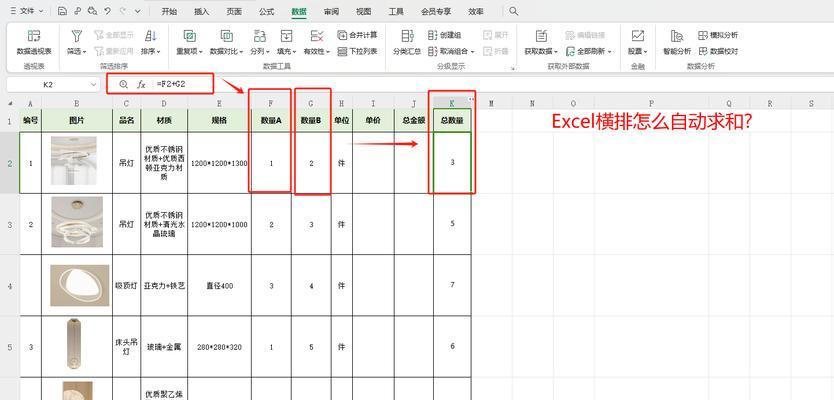Expand the name box dropdown arrow
834x400 pixels.
pos(94,85)
